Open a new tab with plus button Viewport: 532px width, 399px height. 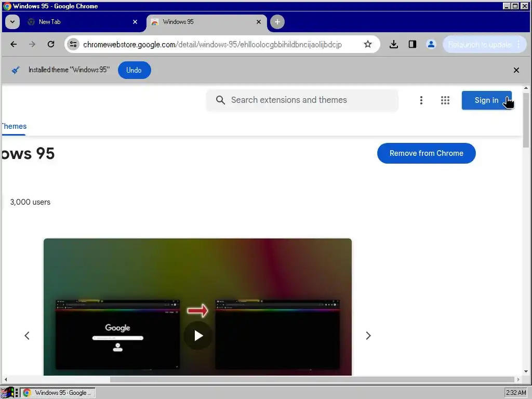(277, 22)
